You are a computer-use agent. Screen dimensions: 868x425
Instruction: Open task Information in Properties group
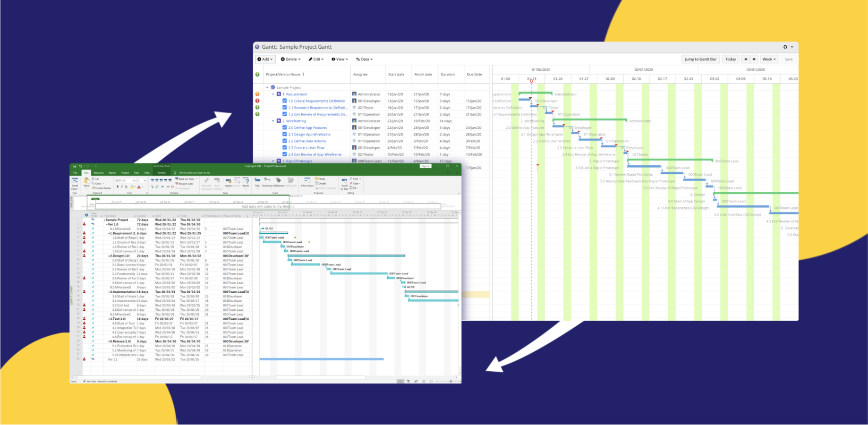click(307, 183)
